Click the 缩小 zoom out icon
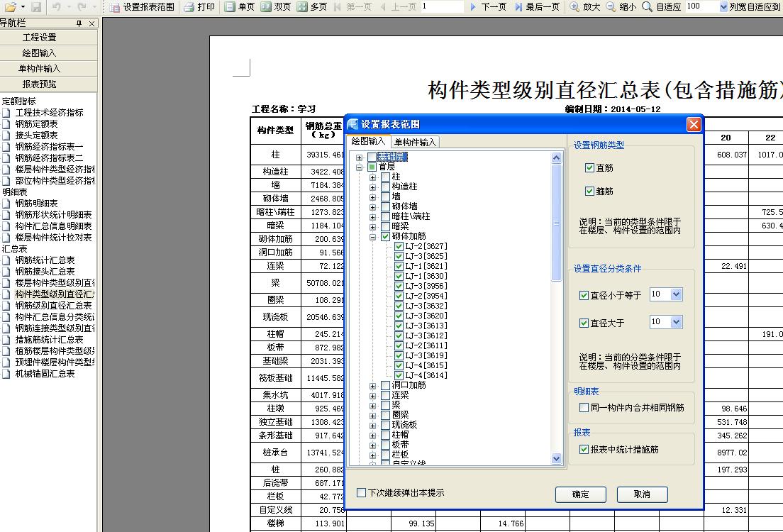Viewport: 783px width, 532px height. click(611, 6)
